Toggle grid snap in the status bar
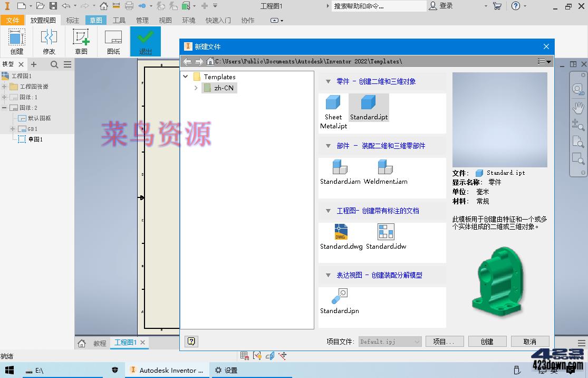Image resolution: width=588 pixels, height=378 pixels. 244,356
